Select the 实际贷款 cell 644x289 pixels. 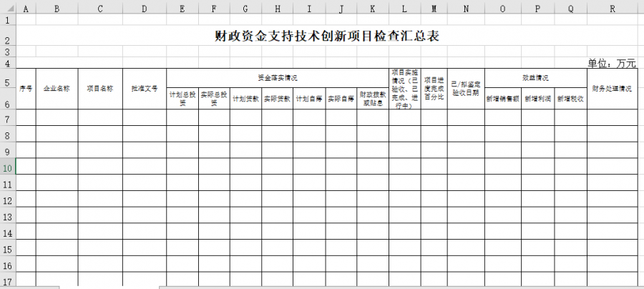(x=277, y=99)
